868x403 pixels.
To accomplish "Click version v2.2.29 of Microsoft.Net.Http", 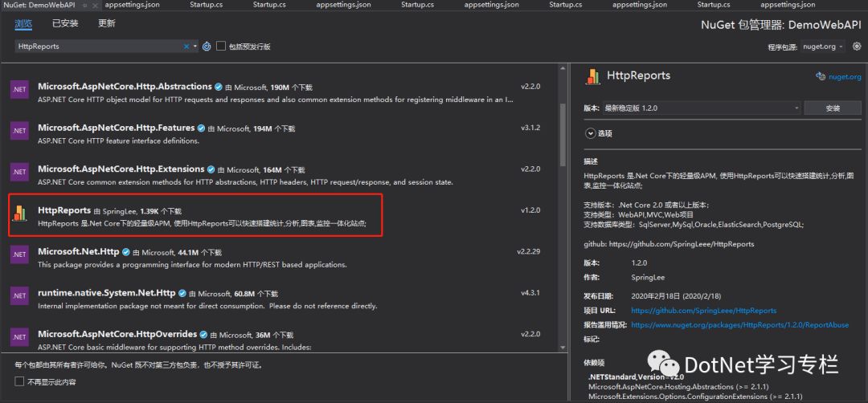I will (528, 251).
